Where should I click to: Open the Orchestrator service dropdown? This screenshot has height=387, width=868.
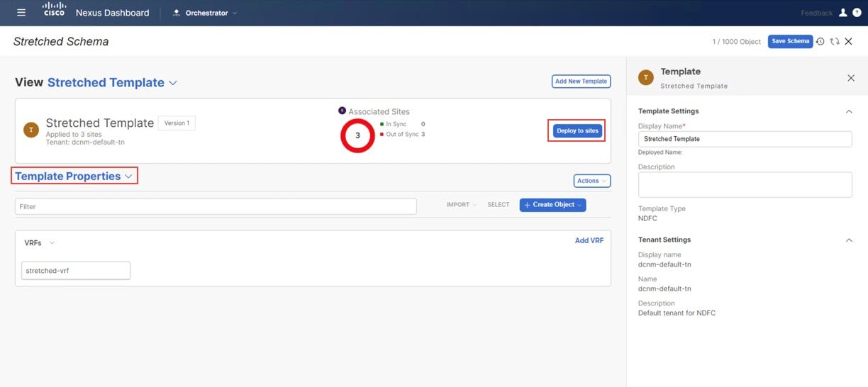(205, 13)
